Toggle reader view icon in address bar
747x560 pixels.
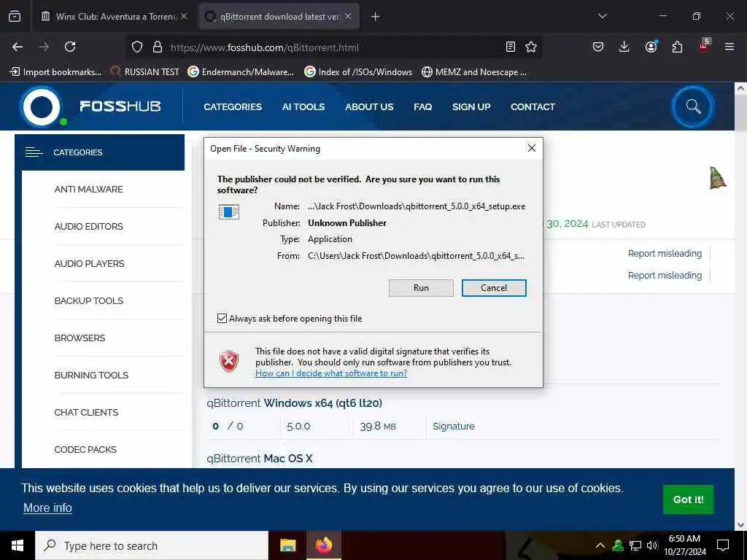tap(510, 47)
